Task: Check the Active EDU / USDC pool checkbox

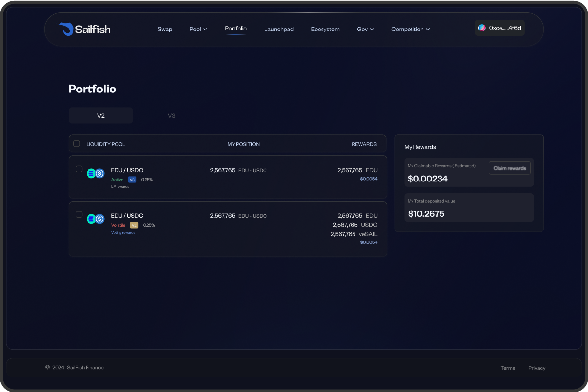Action: tap(79, 169)
